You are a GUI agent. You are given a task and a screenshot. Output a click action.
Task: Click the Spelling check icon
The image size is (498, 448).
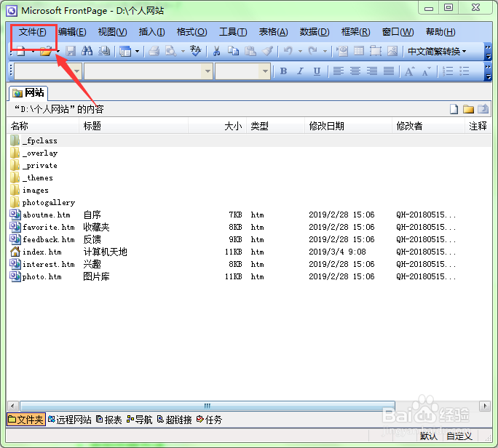195,51
